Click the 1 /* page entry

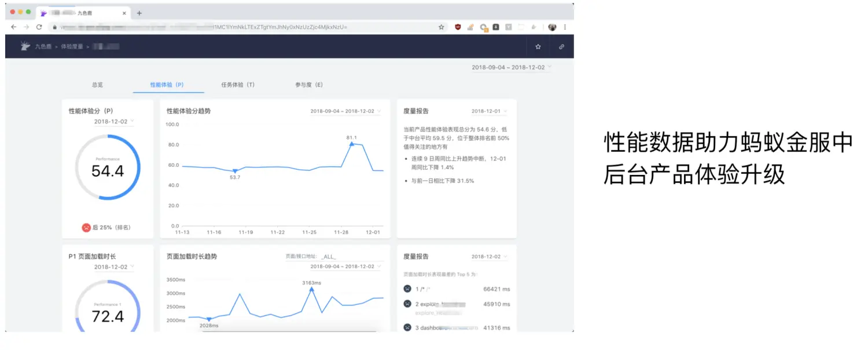(x=423, y=289)
